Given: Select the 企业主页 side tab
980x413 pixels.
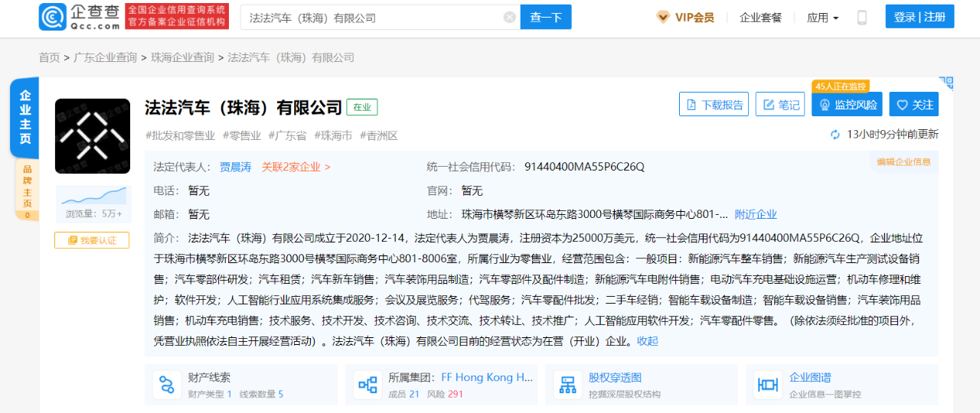Looking at the screenshot, I should [x=24, y=117].
